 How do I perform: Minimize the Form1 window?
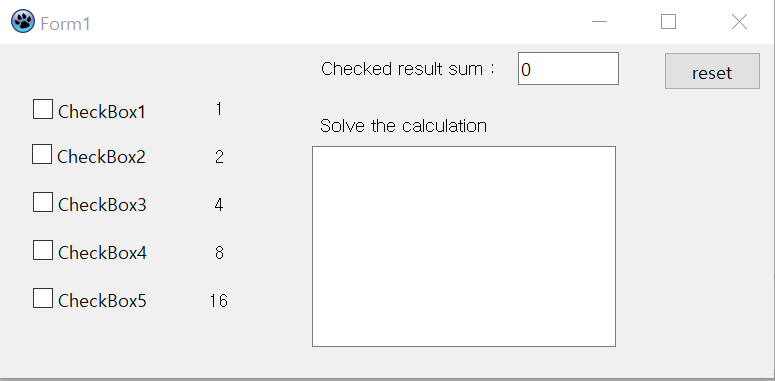pos(599,22)
